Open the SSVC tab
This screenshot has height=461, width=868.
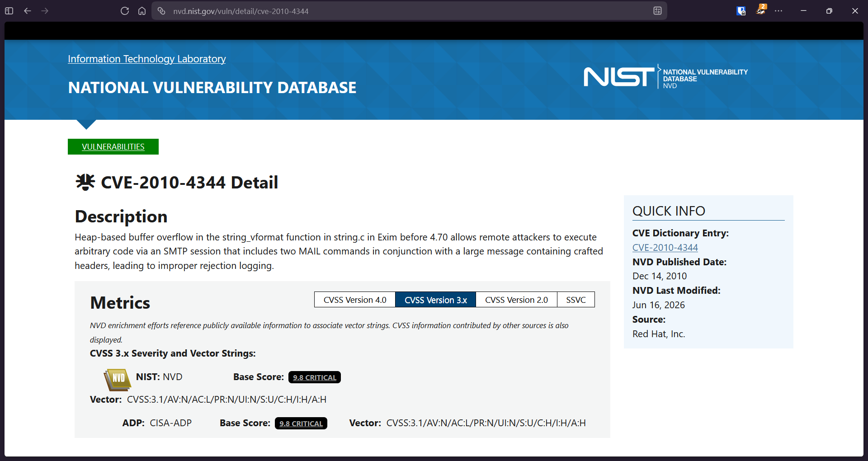(x=576, y=300)
